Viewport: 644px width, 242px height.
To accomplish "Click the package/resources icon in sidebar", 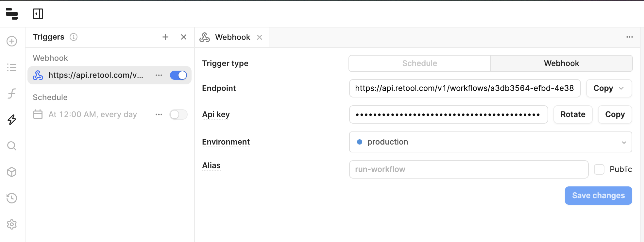I will point(12,172).
